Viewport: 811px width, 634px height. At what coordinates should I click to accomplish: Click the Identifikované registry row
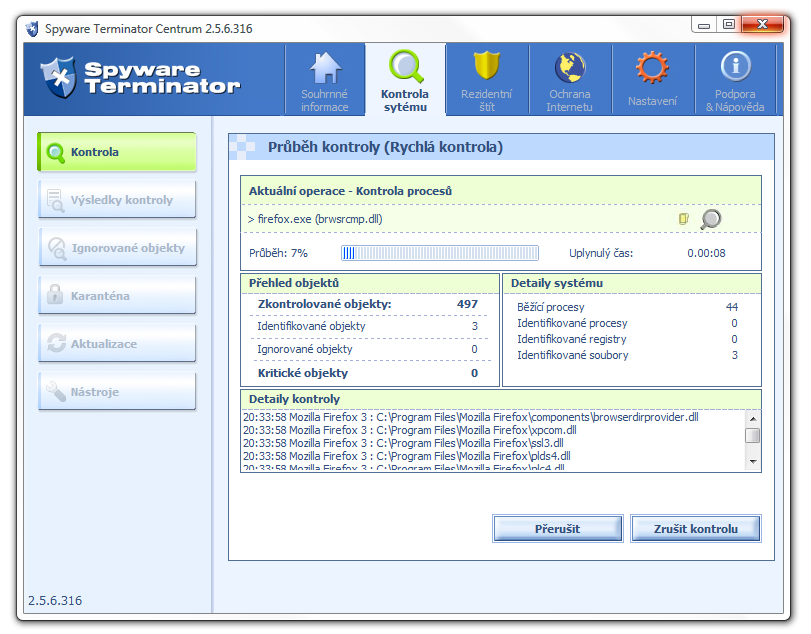pos(627,339)
